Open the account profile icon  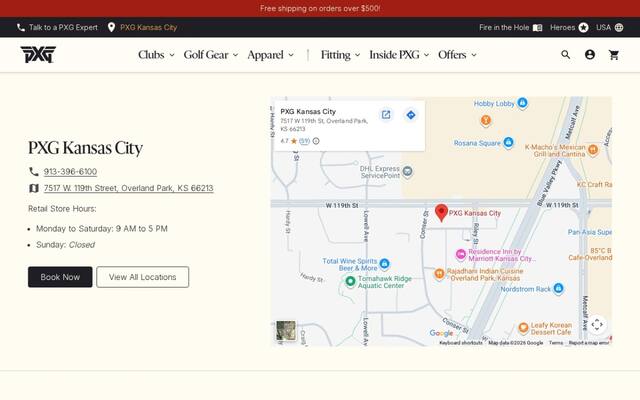point(590,55)
